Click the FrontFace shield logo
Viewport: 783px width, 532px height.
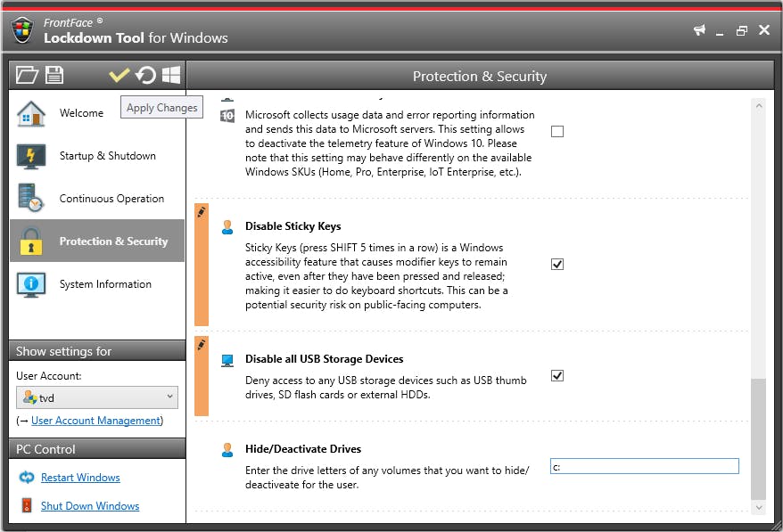(22, 30)
